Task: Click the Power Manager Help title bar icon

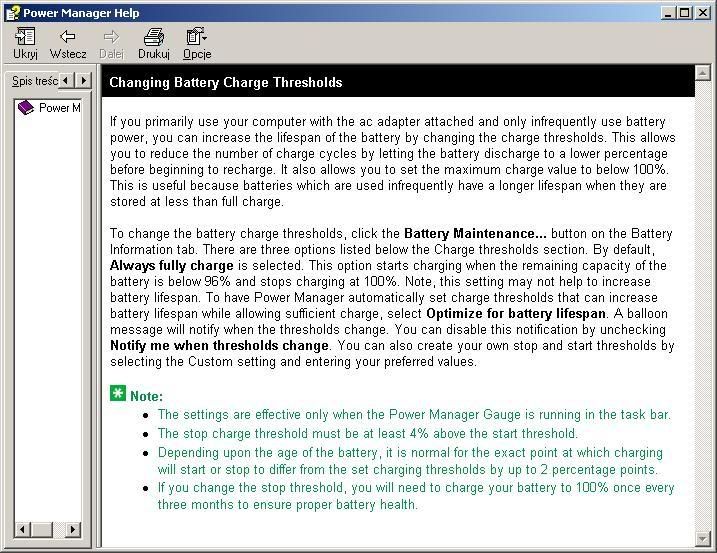Action: click(12, 13)
